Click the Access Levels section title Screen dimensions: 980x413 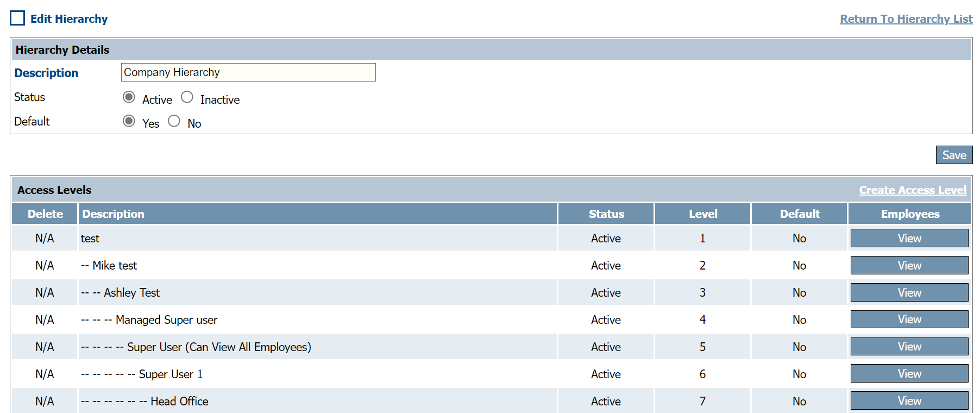(x=54, y=190)
